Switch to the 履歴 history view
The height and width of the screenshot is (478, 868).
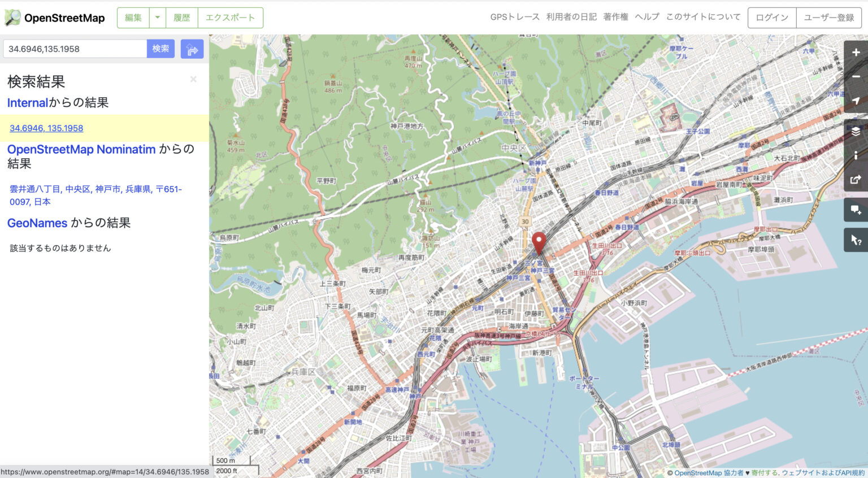point(181,18)
